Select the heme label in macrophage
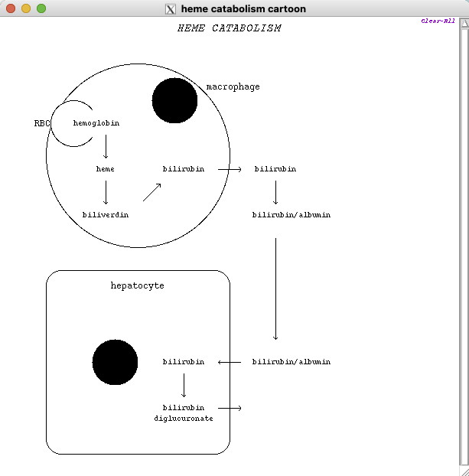 coord(106,168)
